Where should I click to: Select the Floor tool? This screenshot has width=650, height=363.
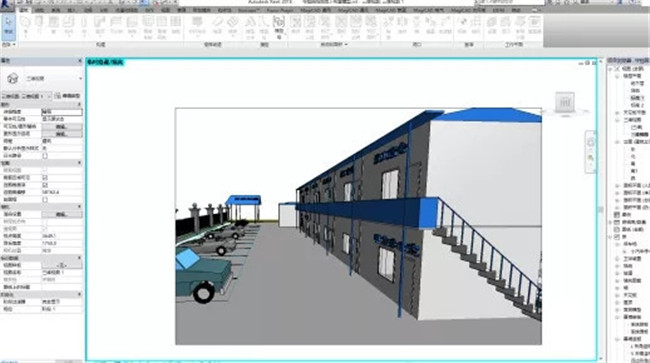point(132,26)
